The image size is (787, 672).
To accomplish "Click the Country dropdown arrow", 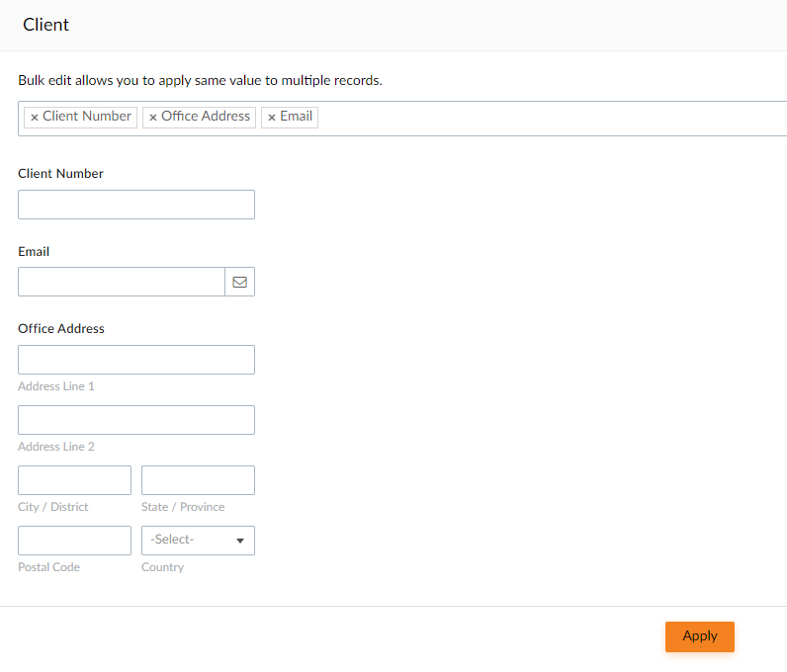I will (240, 541).
